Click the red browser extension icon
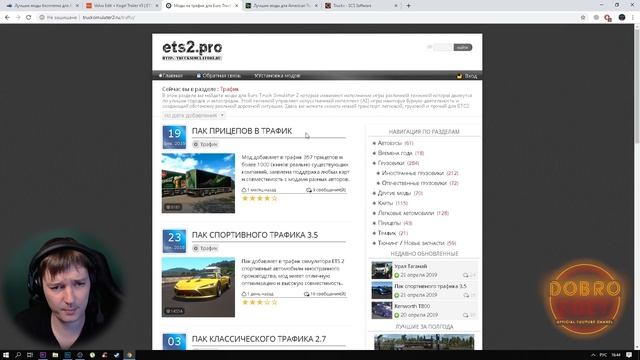 pyautogui.click(x=608, y=18)
